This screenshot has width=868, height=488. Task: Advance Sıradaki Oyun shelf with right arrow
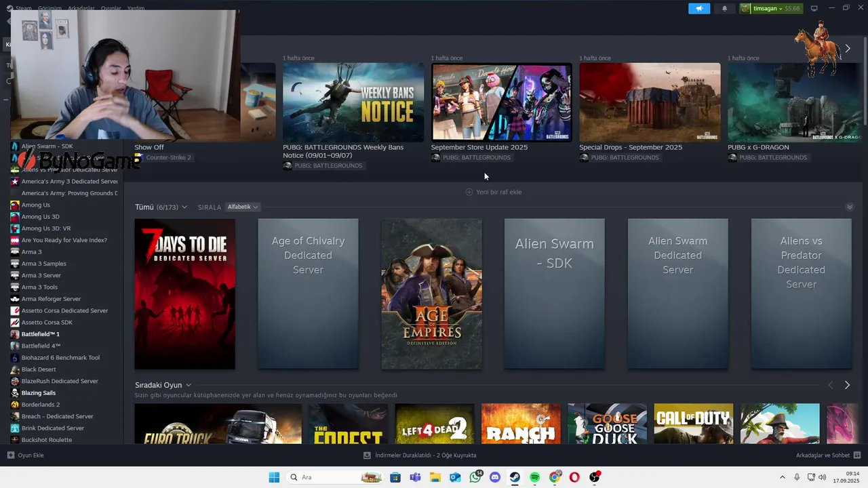847,385
